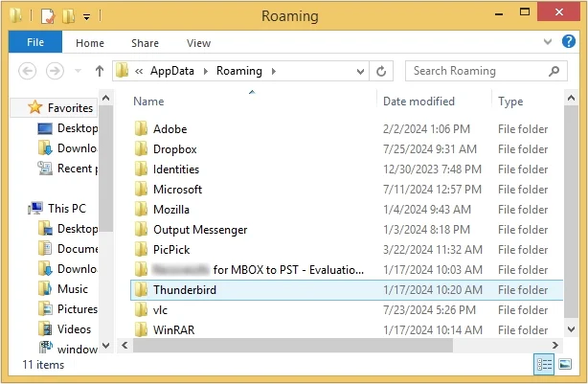
Task: Click file list scroll down arrow
Action: (571, 329)
